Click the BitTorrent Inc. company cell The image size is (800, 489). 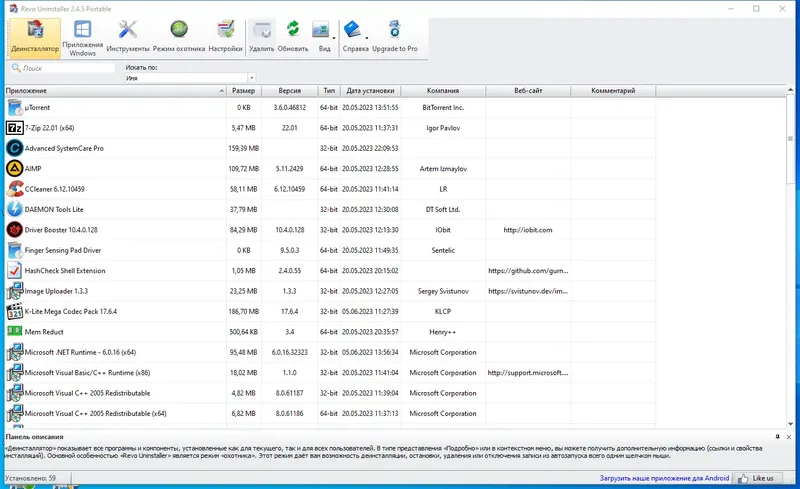click(x=443, y=108)
